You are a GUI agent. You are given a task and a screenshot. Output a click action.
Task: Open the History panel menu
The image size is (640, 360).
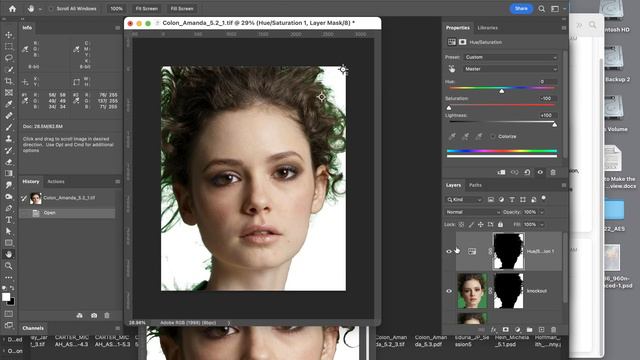[118, 182]
